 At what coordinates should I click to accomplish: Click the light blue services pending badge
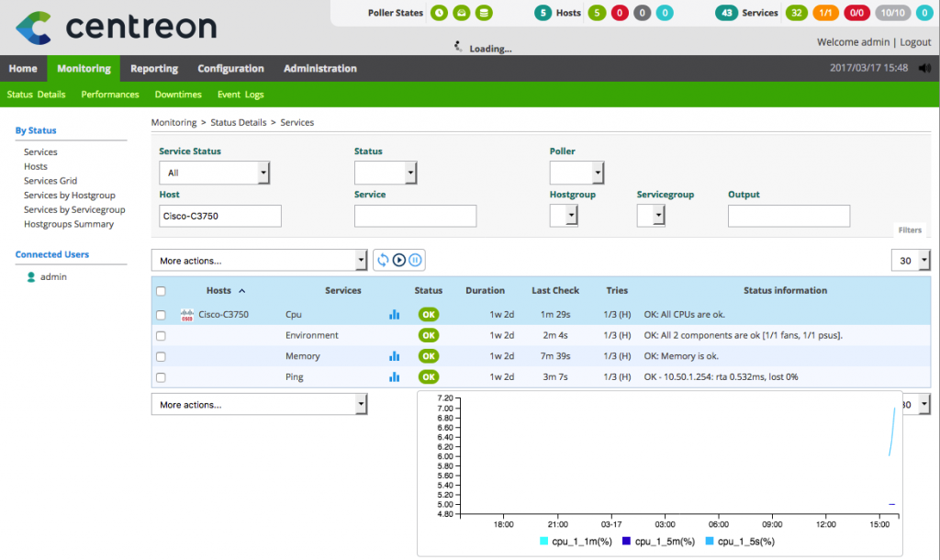[x=924, y=13]
